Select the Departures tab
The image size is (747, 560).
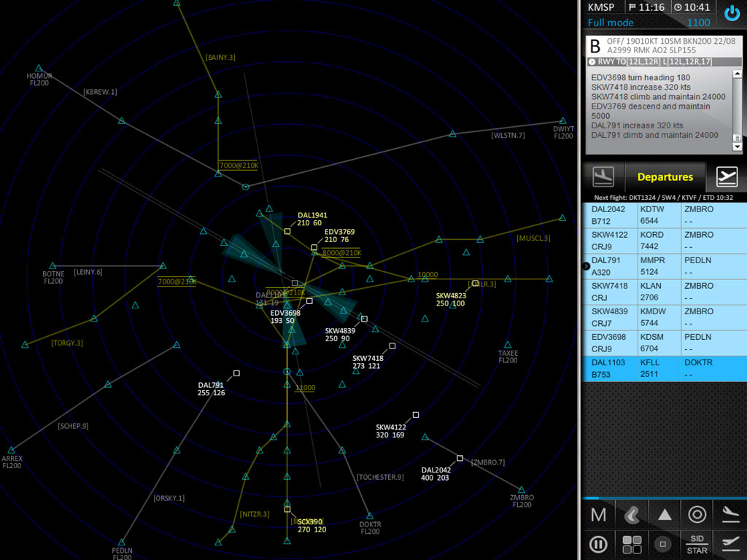pos(665,177)
